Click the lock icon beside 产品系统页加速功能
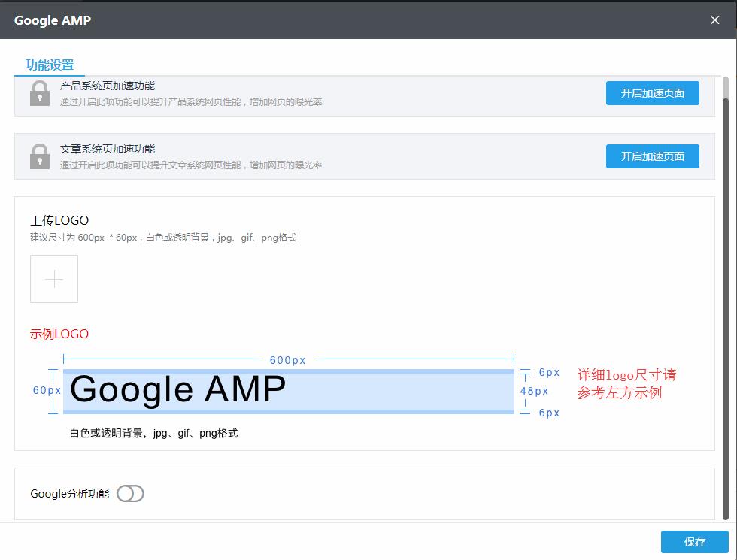 coord(40,94)
